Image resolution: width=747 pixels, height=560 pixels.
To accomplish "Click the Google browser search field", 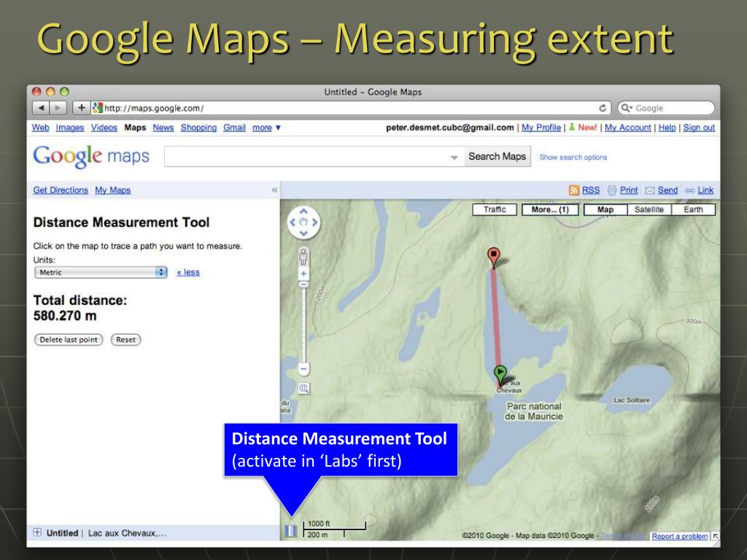I will [666, 108].
